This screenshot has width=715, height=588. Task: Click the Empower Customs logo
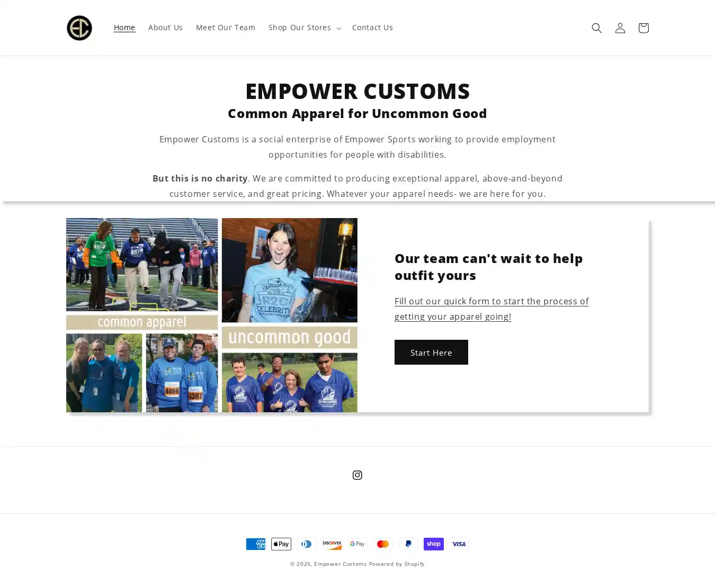click(x=79, y=28)
